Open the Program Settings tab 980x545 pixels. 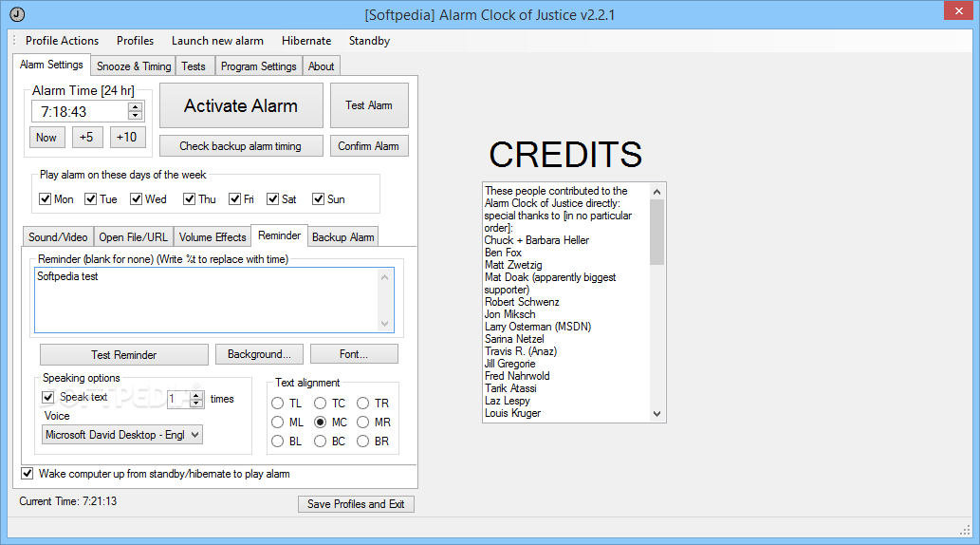pyautogui.click(x=259, y=66)
